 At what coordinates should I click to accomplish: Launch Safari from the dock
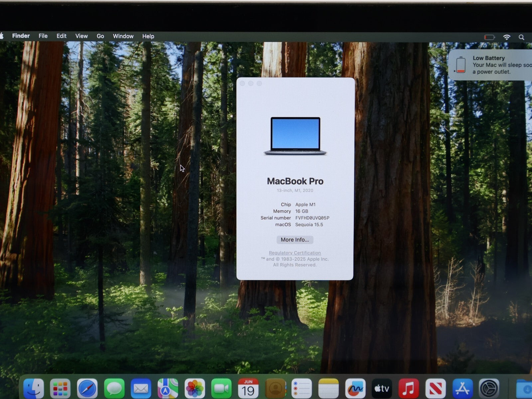87,388
